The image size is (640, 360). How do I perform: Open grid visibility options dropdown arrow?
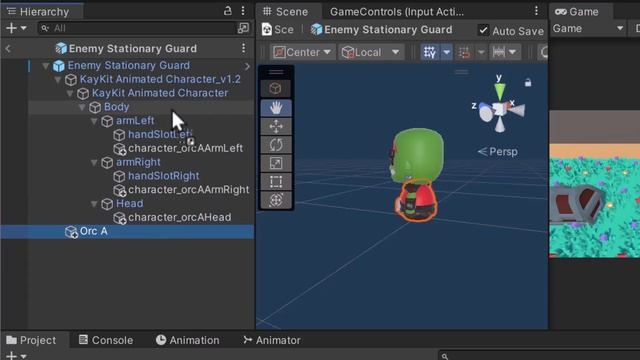click(447, 52)
